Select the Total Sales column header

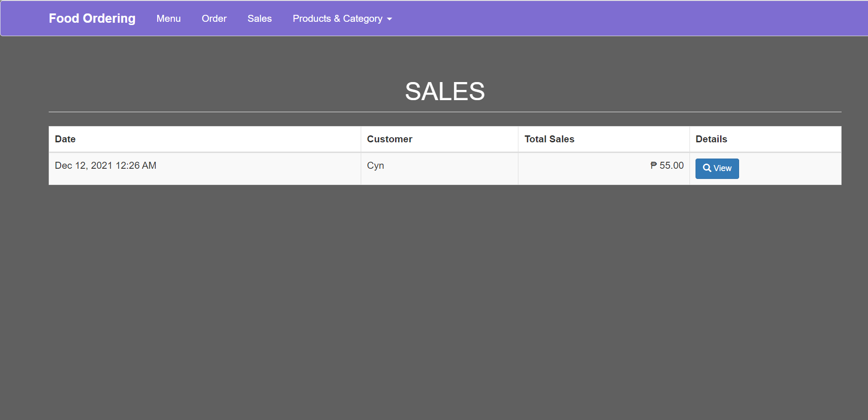coord(549,139)
